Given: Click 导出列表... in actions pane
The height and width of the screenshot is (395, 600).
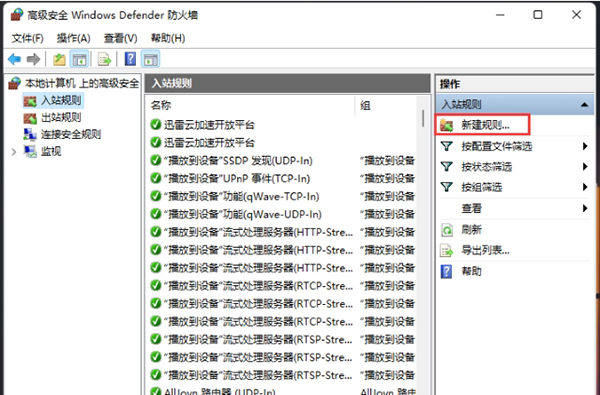Looking at the screenshot, I should (x=485, y=251).
